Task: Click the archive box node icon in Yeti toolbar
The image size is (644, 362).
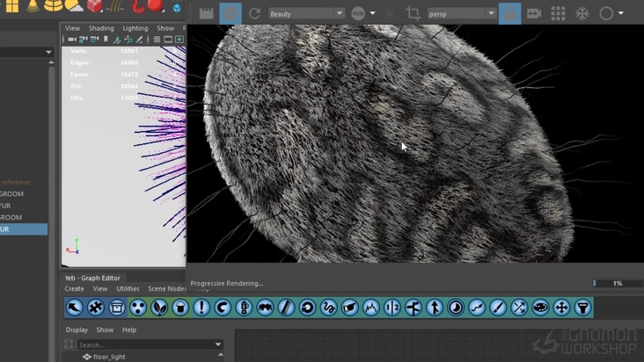Action: (117, 308)
